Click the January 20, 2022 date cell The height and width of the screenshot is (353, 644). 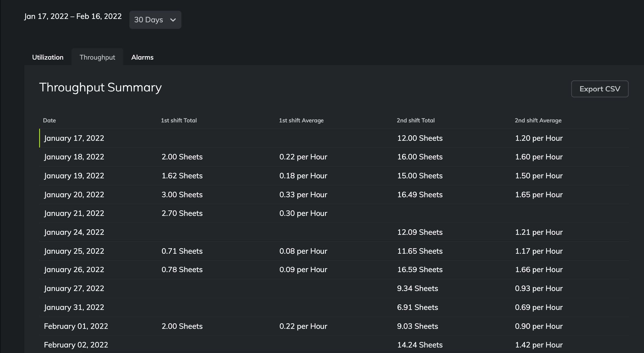[74, 195]
